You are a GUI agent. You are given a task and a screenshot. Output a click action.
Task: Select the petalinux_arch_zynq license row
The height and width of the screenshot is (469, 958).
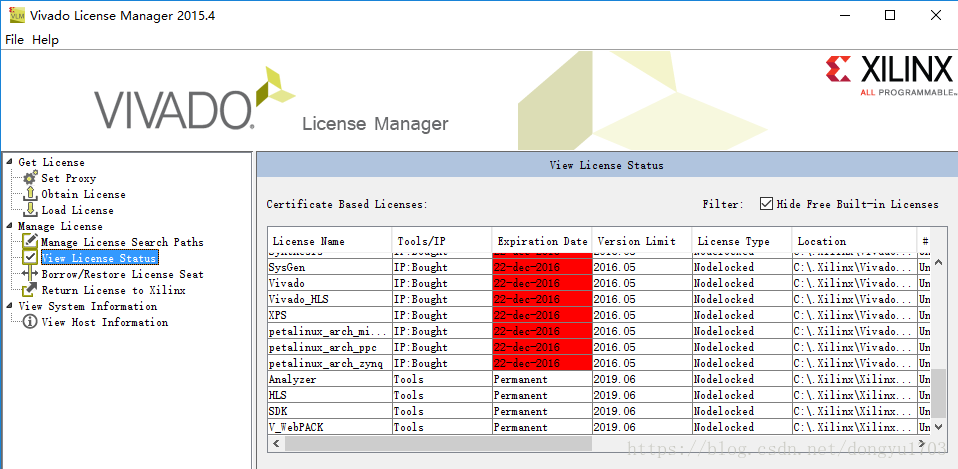(599, 363)
